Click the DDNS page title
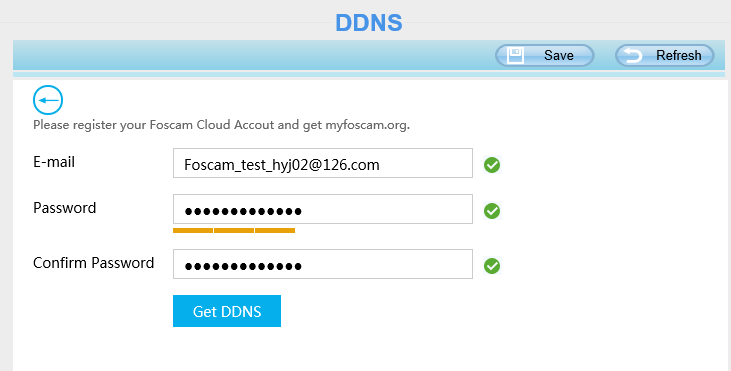This screenshot has width=731, height=371. point(369,23)
